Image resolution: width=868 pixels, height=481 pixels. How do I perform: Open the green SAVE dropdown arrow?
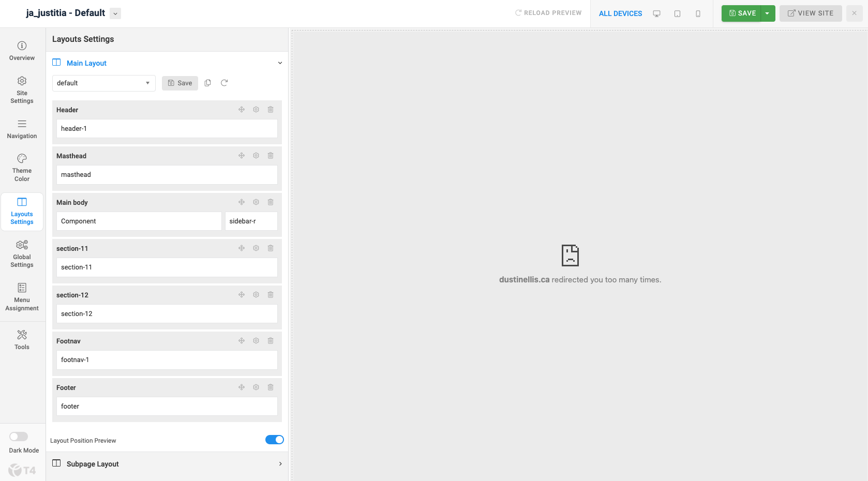click(768, 13)
